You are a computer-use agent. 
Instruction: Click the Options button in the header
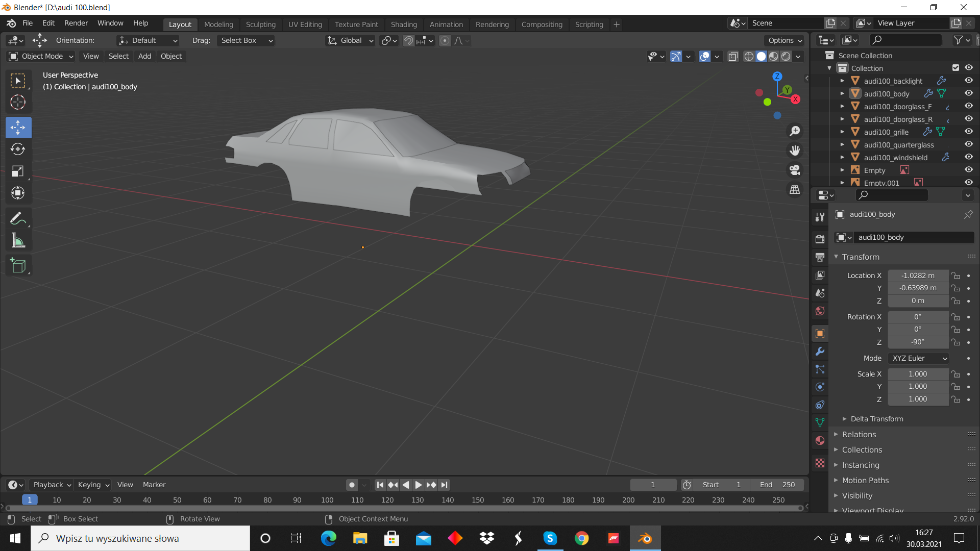tap(785, 40)
